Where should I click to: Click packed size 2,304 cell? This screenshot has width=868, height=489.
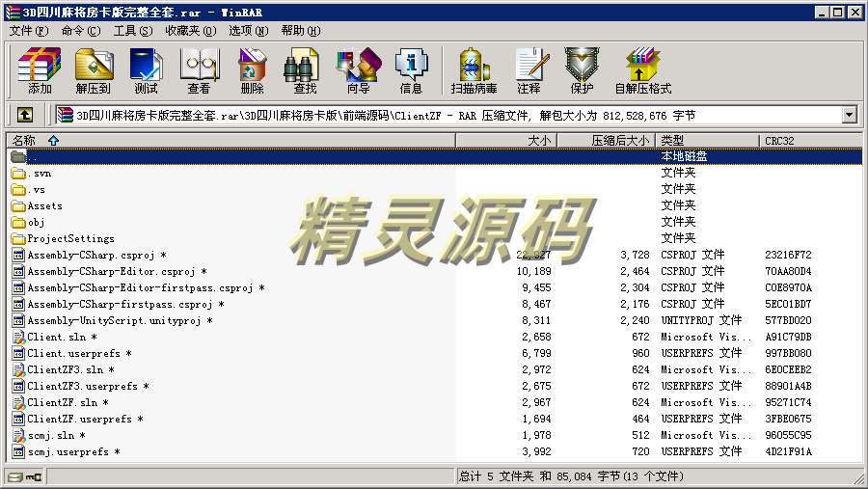coord(635,287)
